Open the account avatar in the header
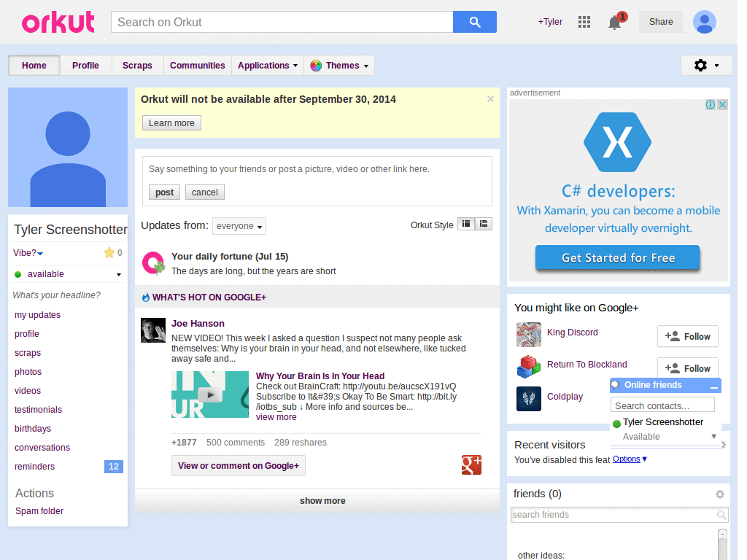 point(705,22)
